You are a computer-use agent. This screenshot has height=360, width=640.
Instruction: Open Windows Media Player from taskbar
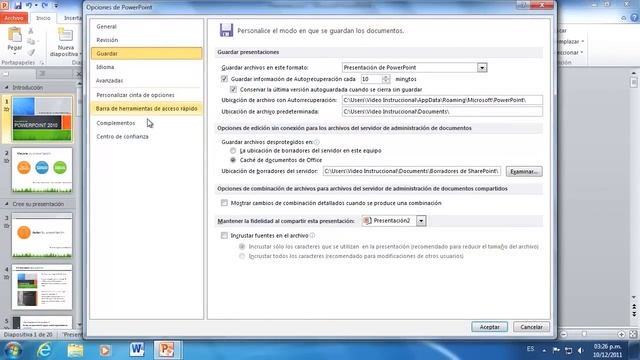coord(105,350)
